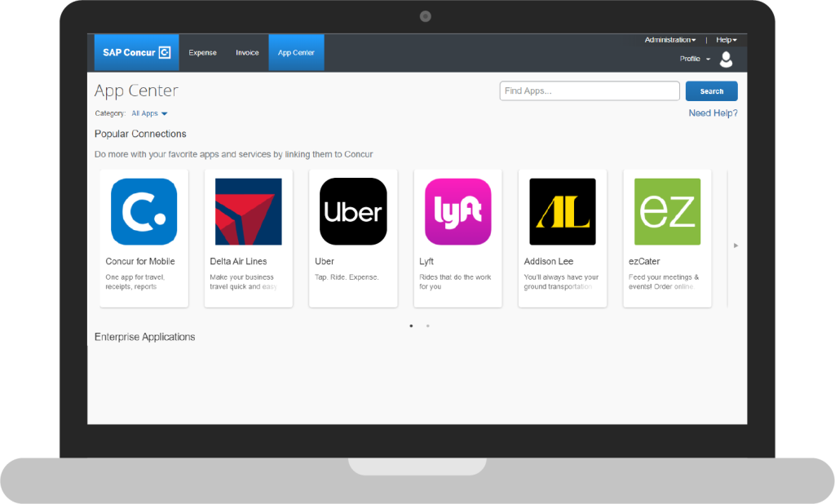The height and width of the screenshot is (504, 835).
Task: Select the first carousel page dot
Action: tap(411, 325)
